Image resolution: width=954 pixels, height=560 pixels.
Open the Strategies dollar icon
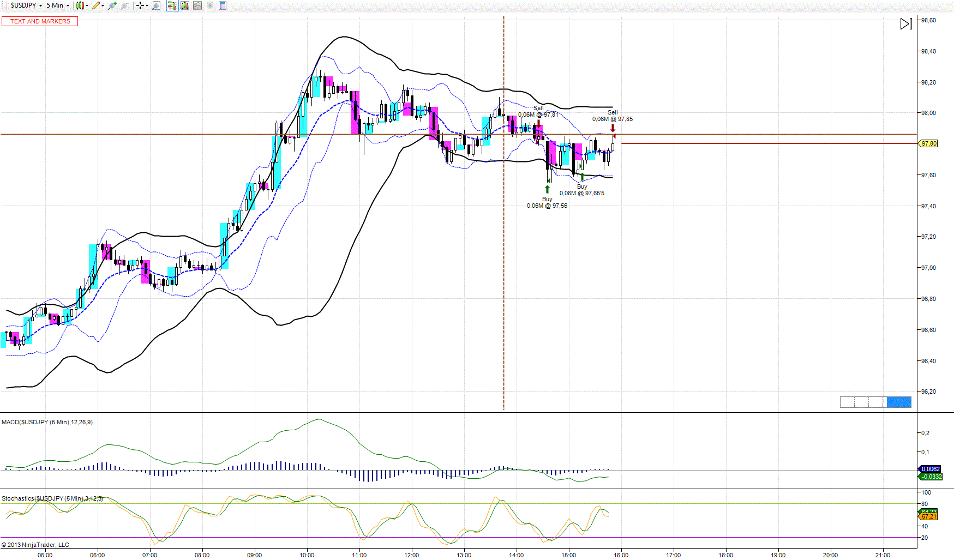[x=209, y=5]
